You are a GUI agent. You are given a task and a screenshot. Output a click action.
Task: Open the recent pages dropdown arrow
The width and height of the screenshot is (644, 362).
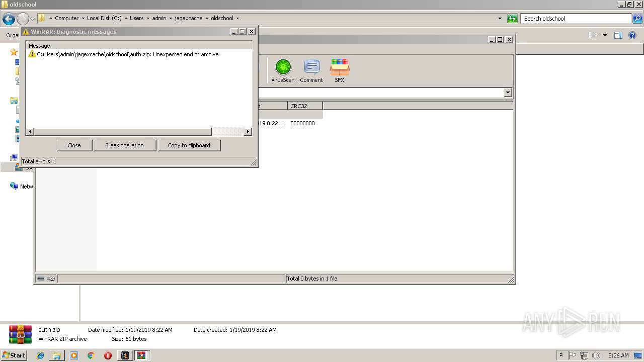33,19
